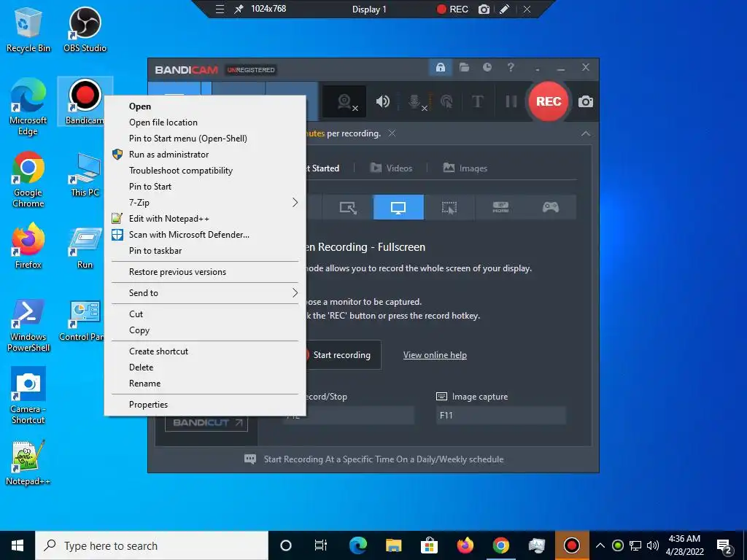Screen dimensions: 747x560
Task: Click the Image capture hotkey field F11
Action: click(500, 415)
